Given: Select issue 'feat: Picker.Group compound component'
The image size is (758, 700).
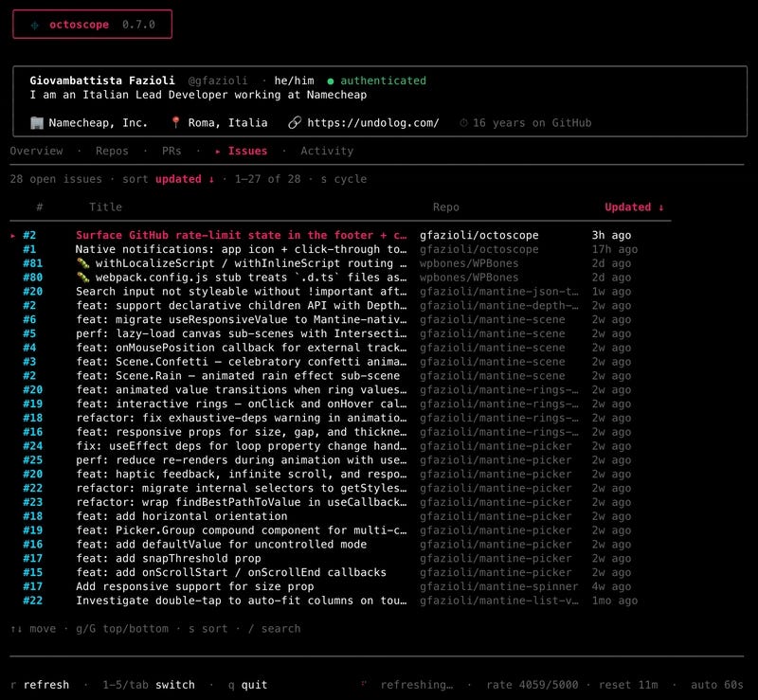Looking at the screenshot, I should pos(340,529).
